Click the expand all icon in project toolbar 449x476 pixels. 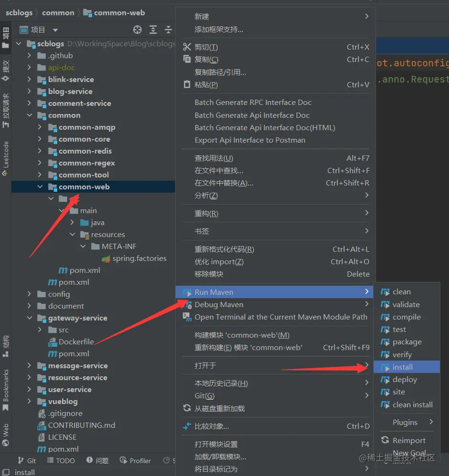pos(153,30)
